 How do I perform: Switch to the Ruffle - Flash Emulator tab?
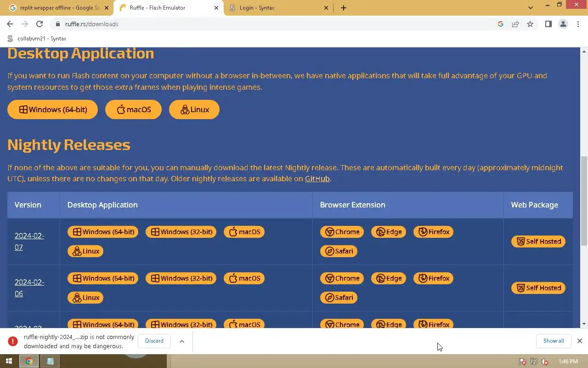(x=168, y=8)
